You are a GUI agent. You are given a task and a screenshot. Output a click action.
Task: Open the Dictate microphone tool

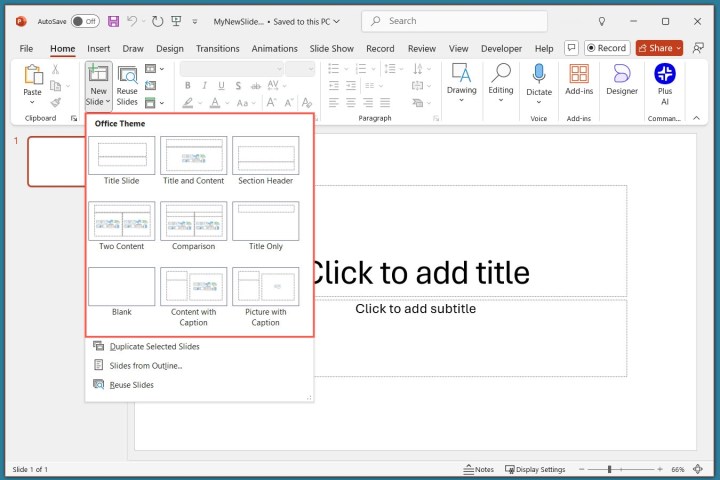pos(539,79)
